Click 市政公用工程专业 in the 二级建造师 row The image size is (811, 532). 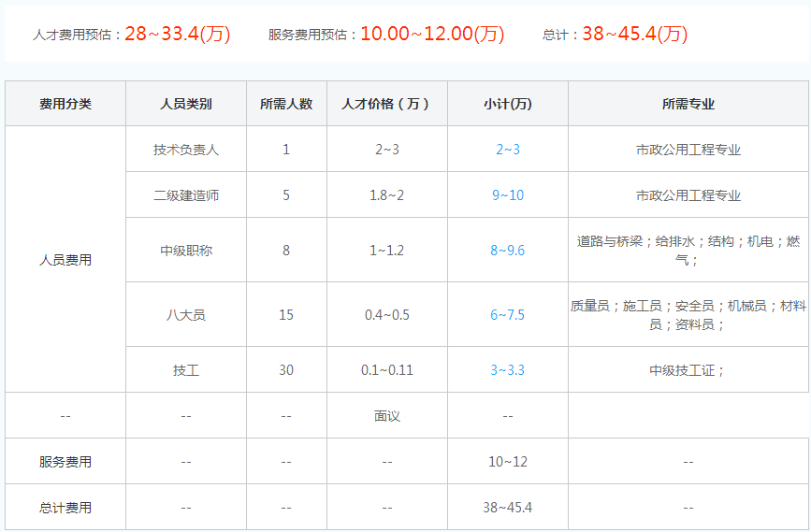pyautogui.click(x=688, y=194)
